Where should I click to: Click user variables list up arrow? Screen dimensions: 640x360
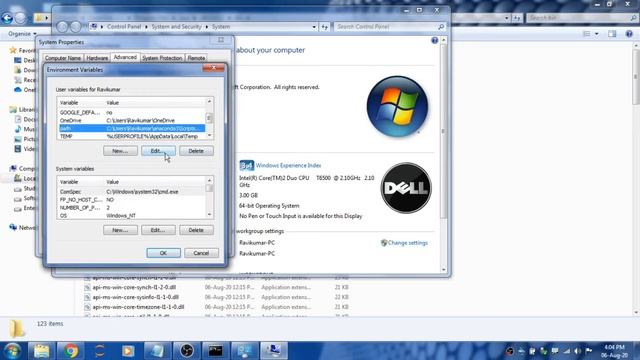coord(209,102)
